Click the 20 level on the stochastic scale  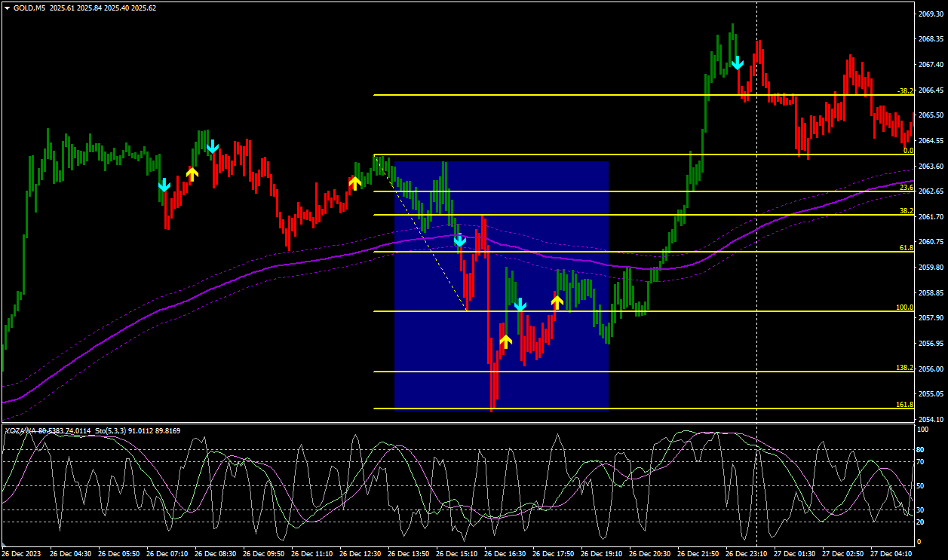tap(921, 522)
